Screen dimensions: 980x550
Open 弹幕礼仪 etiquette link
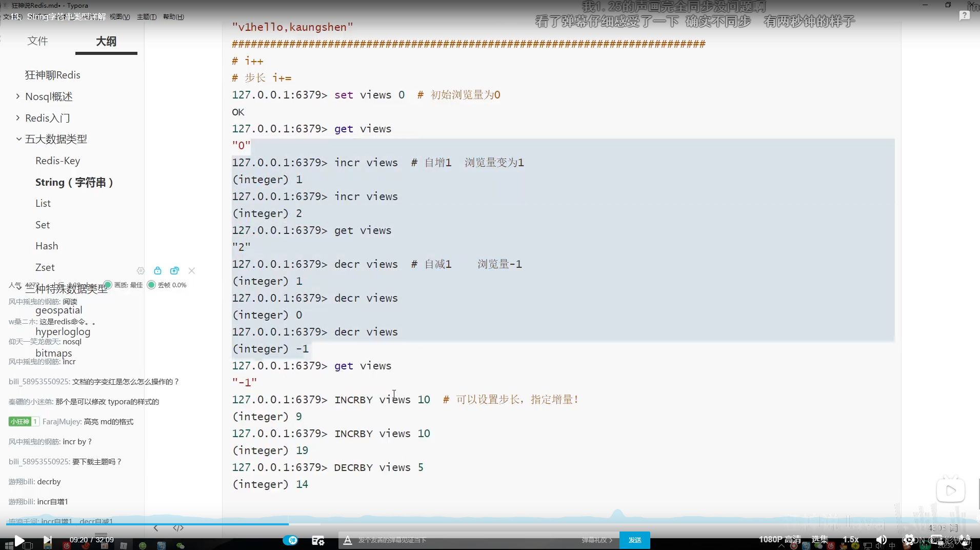pos(596,540)
